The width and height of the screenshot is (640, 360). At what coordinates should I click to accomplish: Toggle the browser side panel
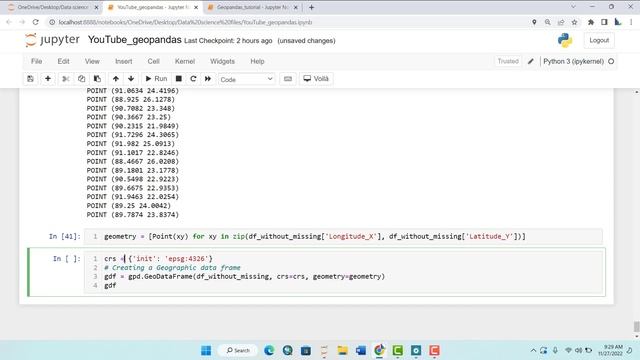click(604, 22)
